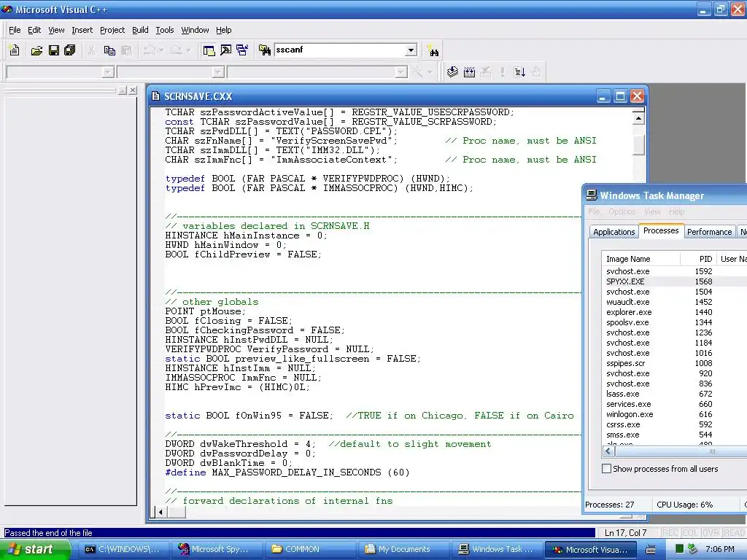Open a file with folder icon
Image resolution: width=747 pixels, height=560 pixels.
[x=36, y=50]
